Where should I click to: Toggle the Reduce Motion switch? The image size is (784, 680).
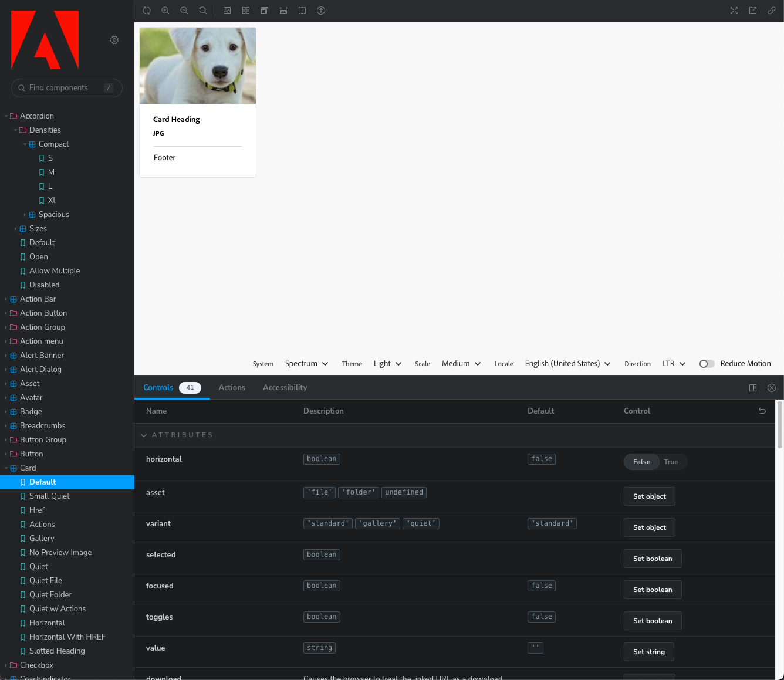707,364
